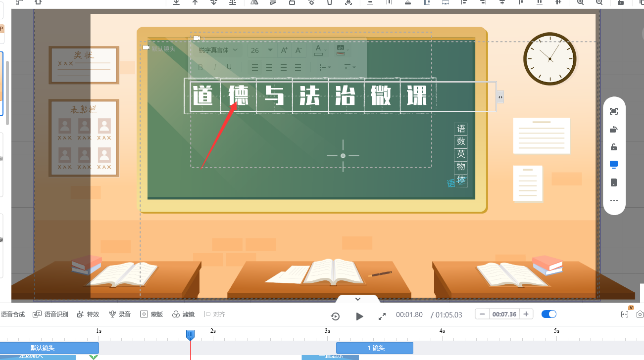Decrease timeline duration with minus button
The width and height of the screenshot is (644, 360).
pos(482,314)
